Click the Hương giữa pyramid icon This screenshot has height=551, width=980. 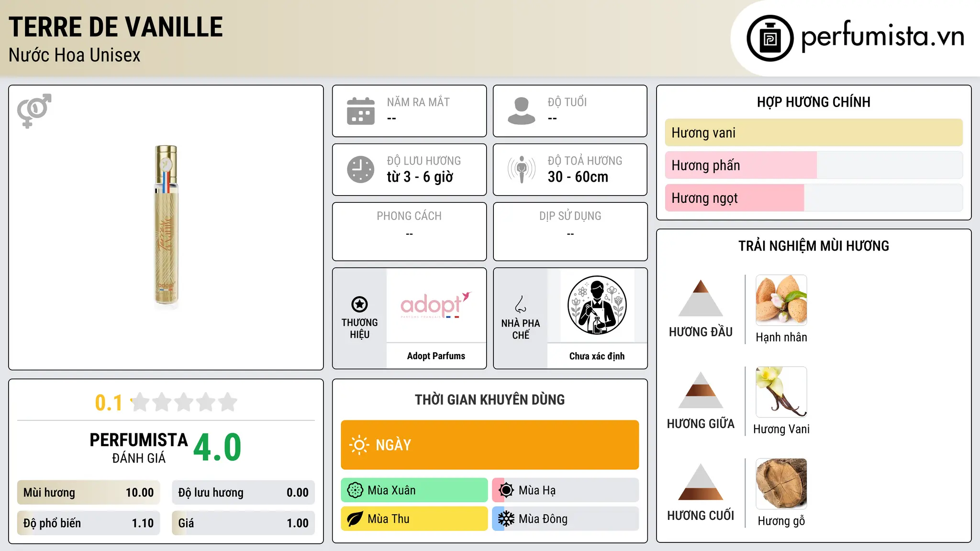click(x=701, y=390)
